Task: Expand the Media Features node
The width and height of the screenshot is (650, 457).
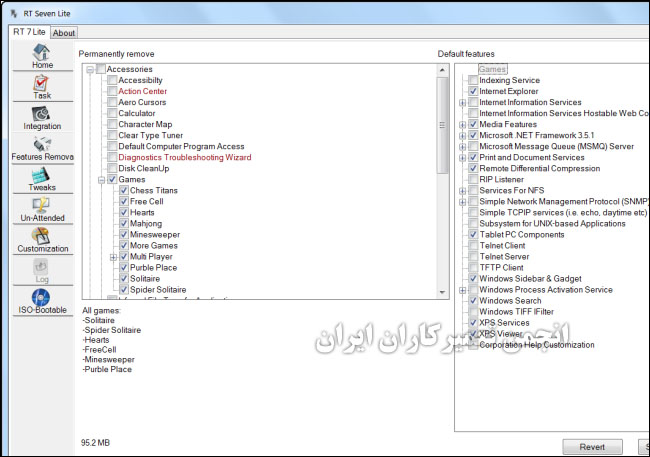Action: pos(463,125)
